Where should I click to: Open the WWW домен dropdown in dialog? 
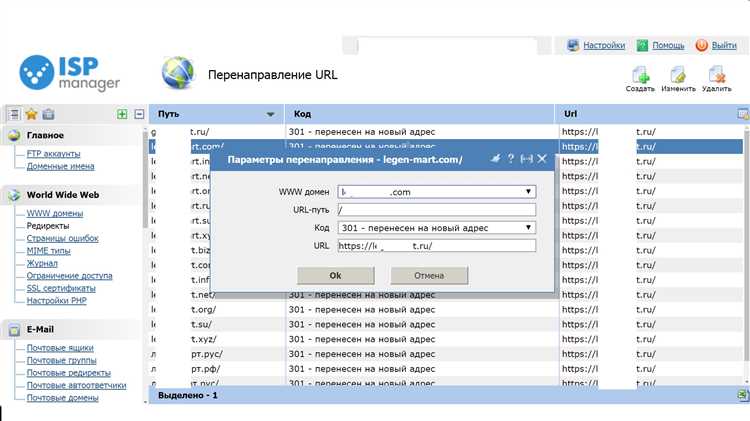437,191
